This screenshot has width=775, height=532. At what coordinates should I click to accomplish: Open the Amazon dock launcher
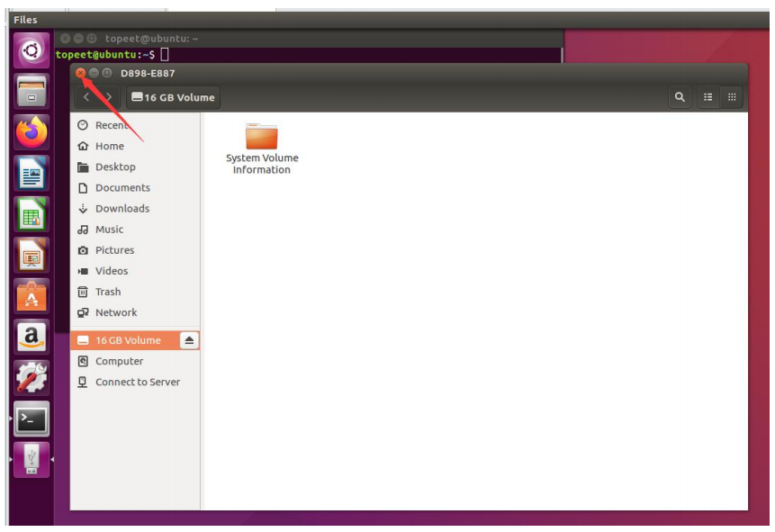[32, 338]
